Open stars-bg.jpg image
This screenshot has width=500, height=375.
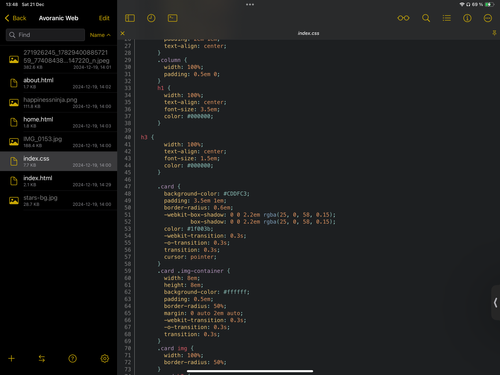click(x=58, y=201)
